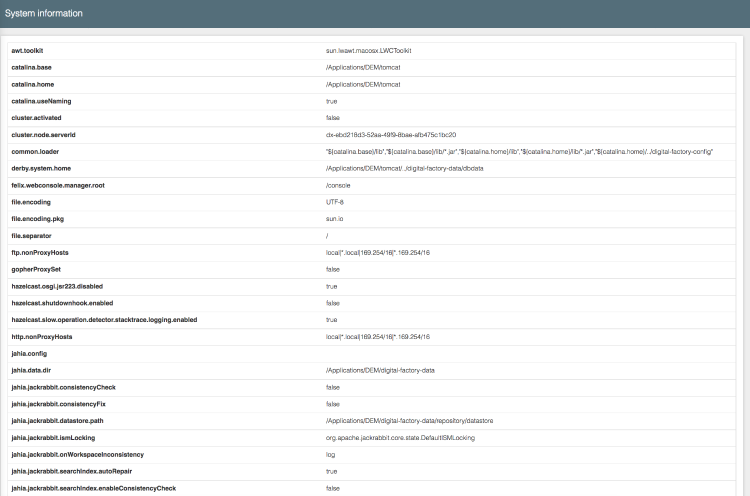
Task: Select the jahia.jackrabbit.consistencyFix property name
Action: 58,404
